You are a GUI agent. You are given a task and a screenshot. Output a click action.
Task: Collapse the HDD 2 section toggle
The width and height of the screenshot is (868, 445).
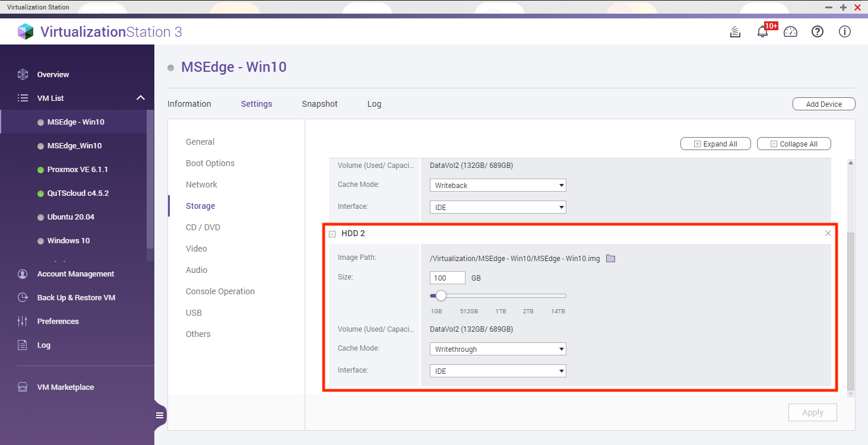(x=332, y=234)
